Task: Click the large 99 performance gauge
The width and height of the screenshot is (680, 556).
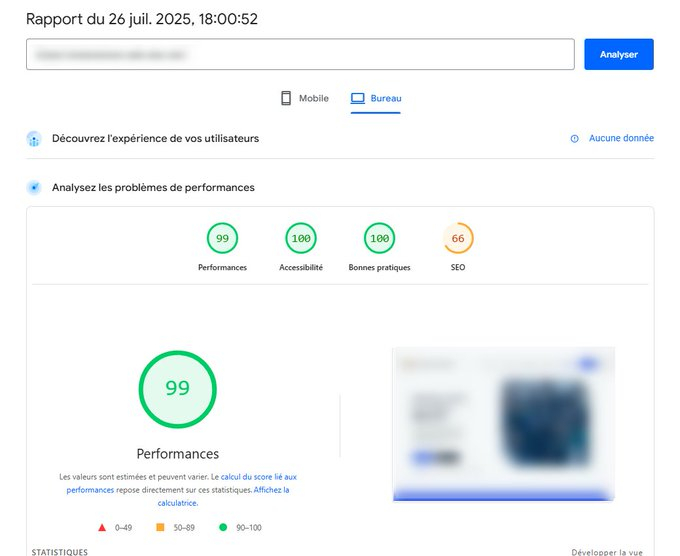Action: [177, 389]
